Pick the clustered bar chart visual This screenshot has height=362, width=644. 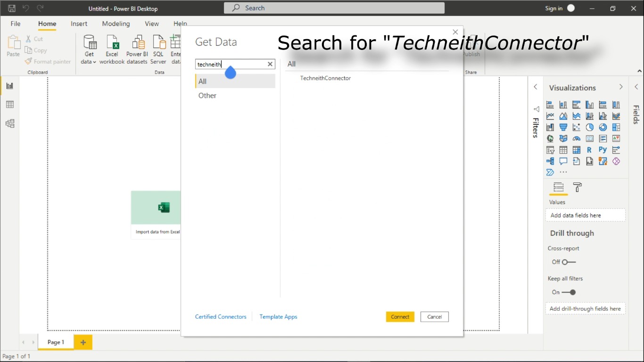click(577, 105)
